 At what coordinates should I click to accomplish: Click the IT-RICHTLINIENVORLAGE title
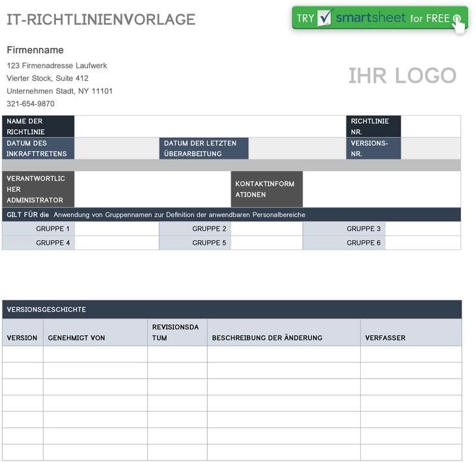pos(101,20)
